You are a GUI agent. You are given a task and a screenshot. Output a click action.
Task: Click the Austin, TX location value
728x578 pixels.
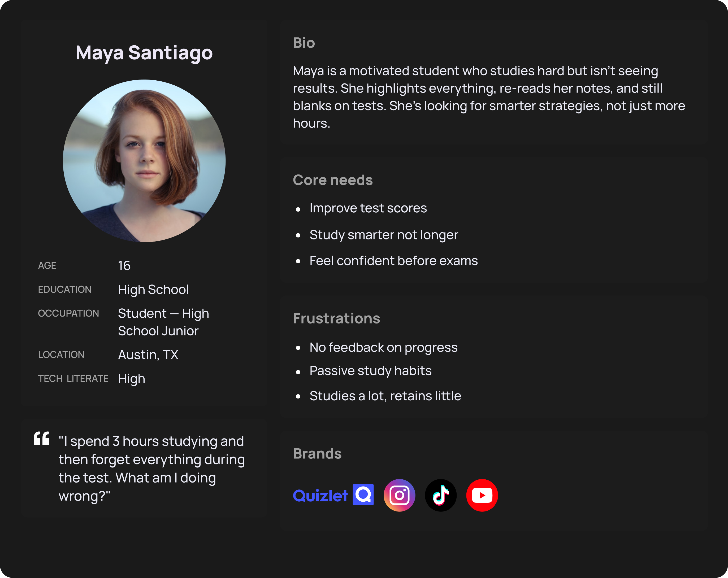tap(148, 355)
